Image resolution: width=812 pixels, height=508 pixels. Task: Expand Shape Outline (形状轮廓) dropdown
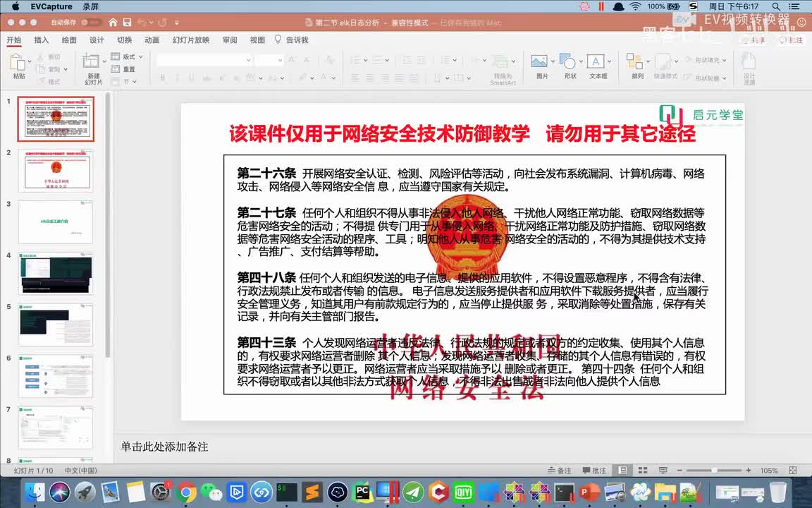coord(724,78)
